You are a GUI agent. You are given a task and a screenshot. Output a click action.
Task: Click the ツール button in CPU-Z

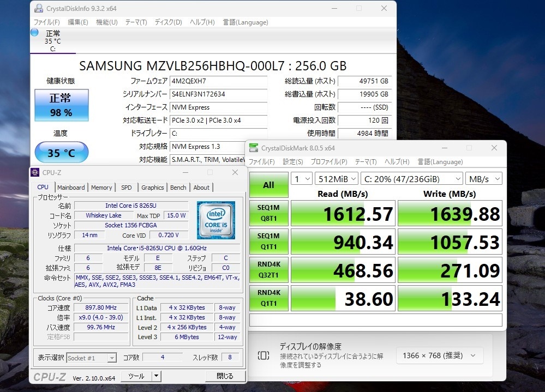pyautogui.click(x=136, y=376)
